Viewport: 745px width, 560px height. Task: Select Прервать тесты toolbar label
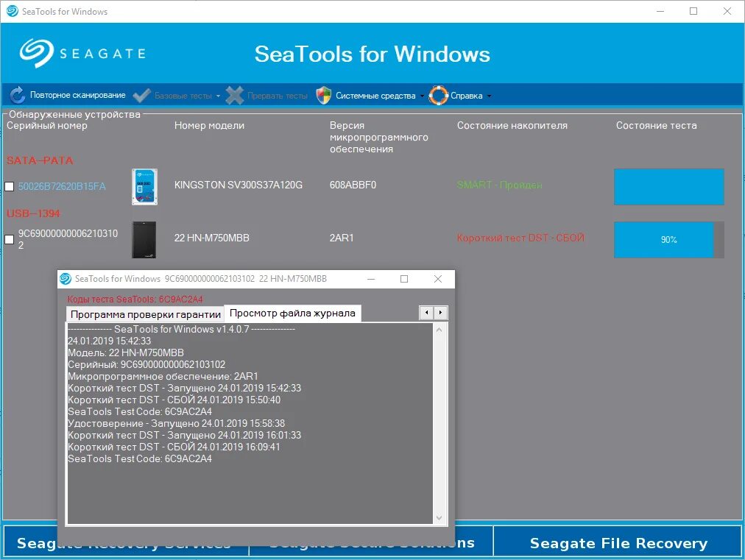[278, 96]
